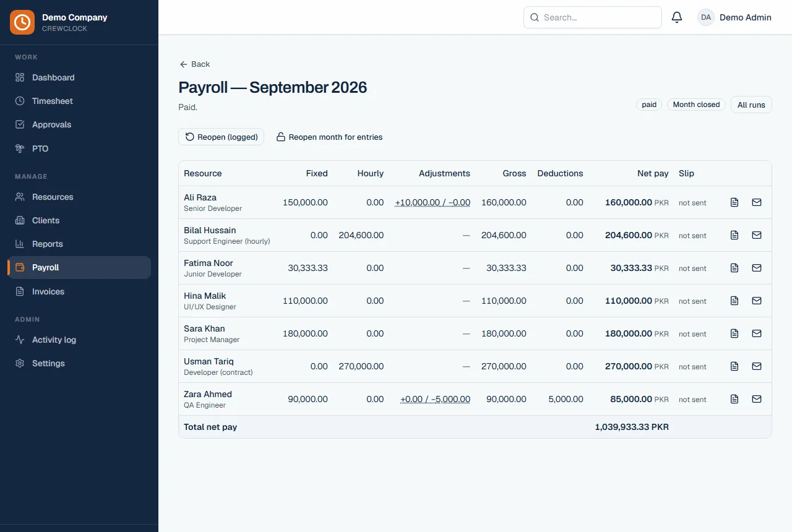Open Settings under Admin
This screenshot has width=792, height=532.
tap(79, 363)
